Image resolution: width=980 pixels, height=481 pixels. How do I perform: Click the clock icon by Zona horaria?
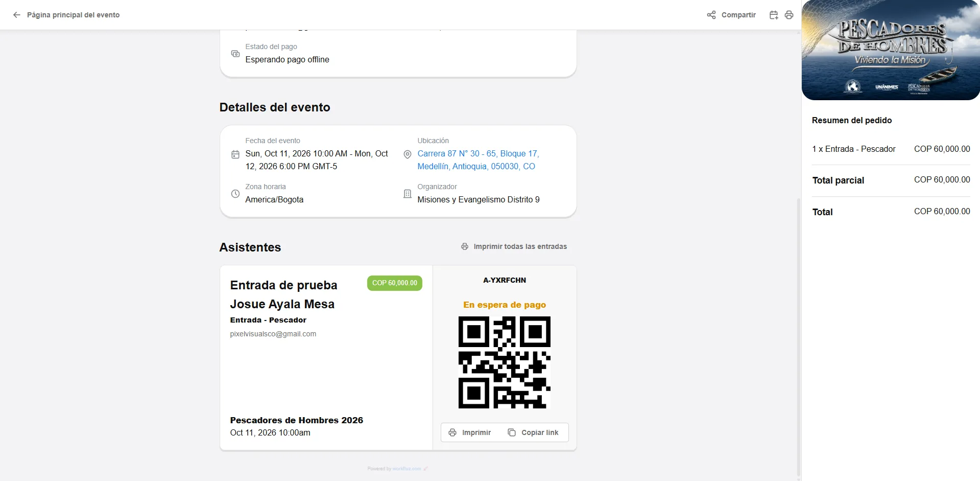point(235,194)
